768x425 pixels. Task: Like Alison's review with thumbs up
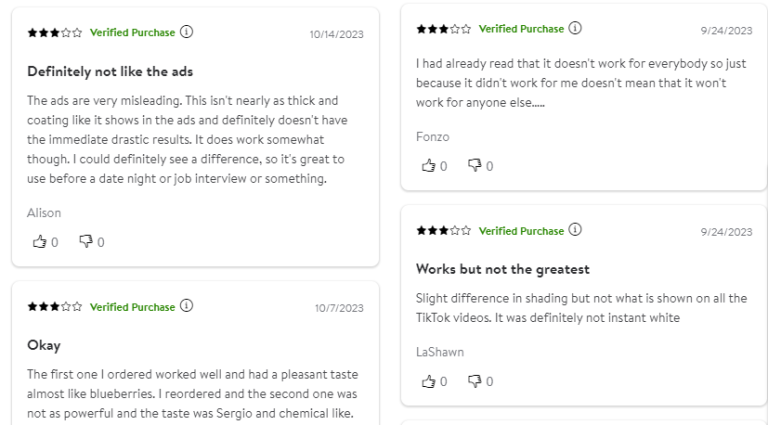pos(41,241)
